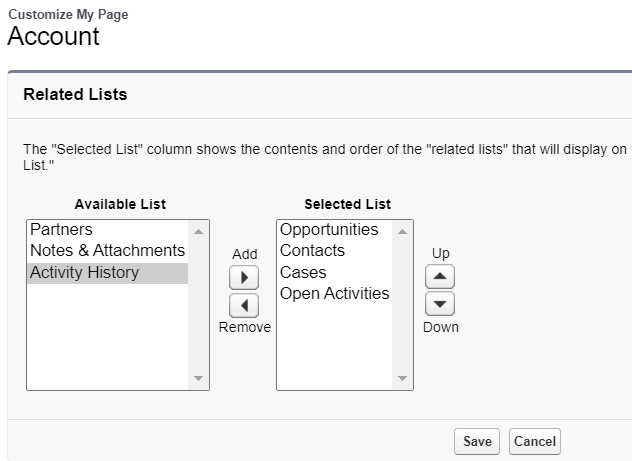Select Notes & Attachments in Available List
The image size is (632, 461).
point(108,251)
